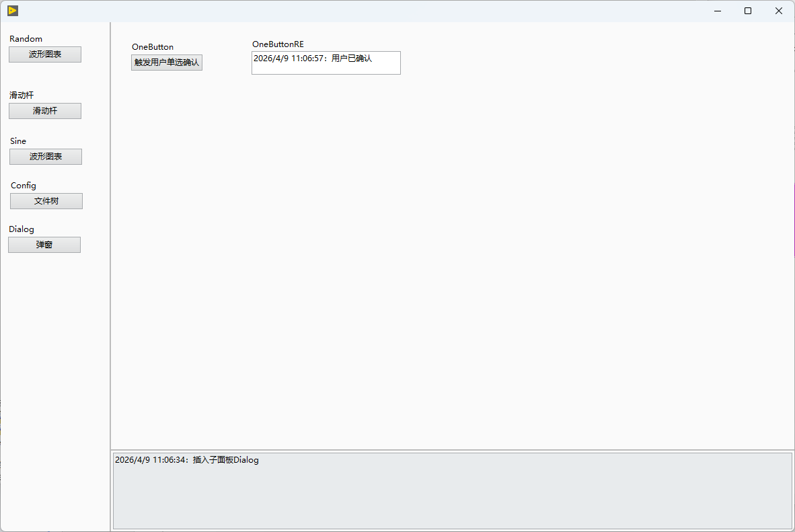The image size is (795, 532).
Task: Click the OneButtonRE label
Action: [278, 44]
